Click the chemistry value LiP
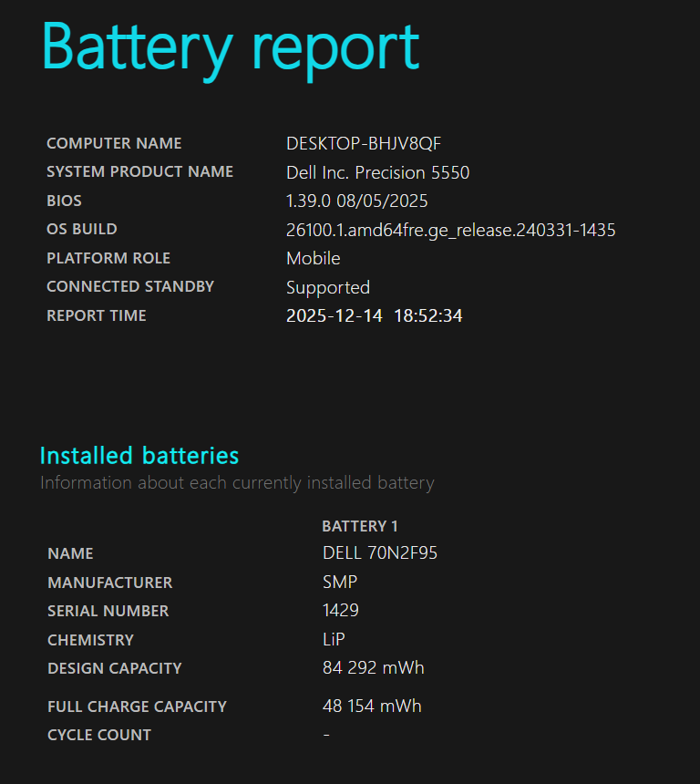This screenshot has height=784, width=700. tap(334, 640)
